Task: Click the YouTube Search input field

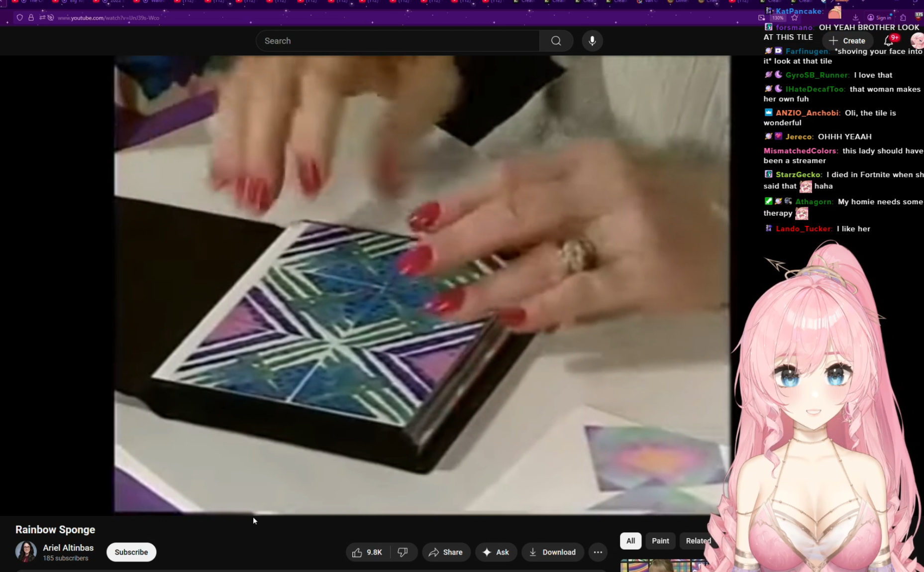Action: click(x=398, y=41)
